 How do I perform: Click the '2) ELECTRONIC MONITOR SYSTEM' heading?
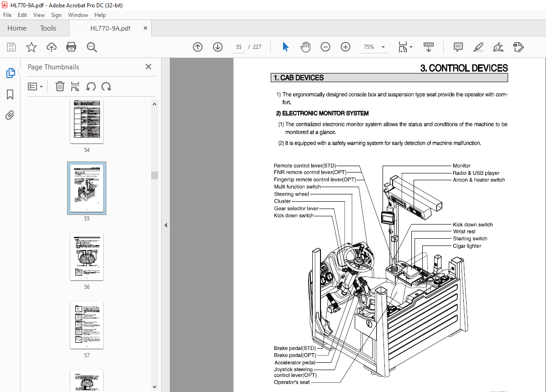[x=322, y=113]
